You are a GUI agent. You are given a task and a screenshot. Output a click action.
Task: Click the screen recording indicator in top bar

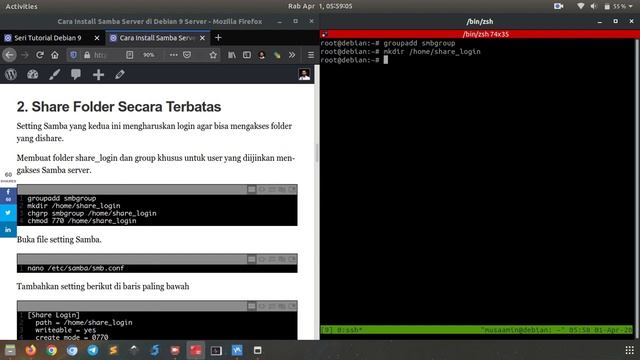[558, 6]
